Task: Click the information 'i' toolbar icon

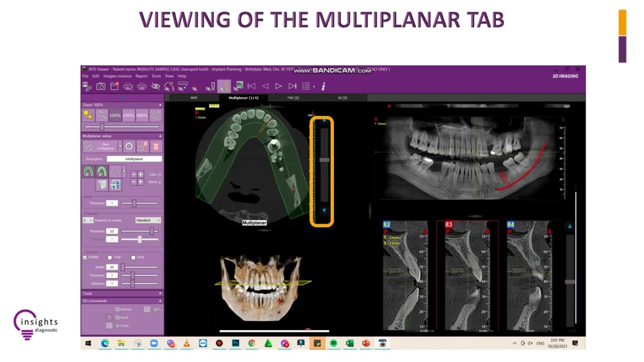Action: coord(323,86)
